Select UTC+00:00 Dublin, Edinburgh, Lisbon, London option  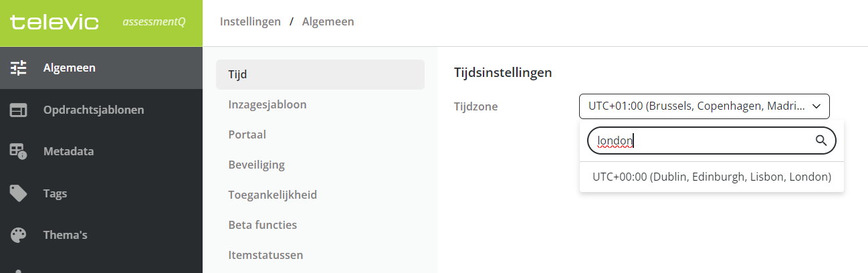pos(712,177)
